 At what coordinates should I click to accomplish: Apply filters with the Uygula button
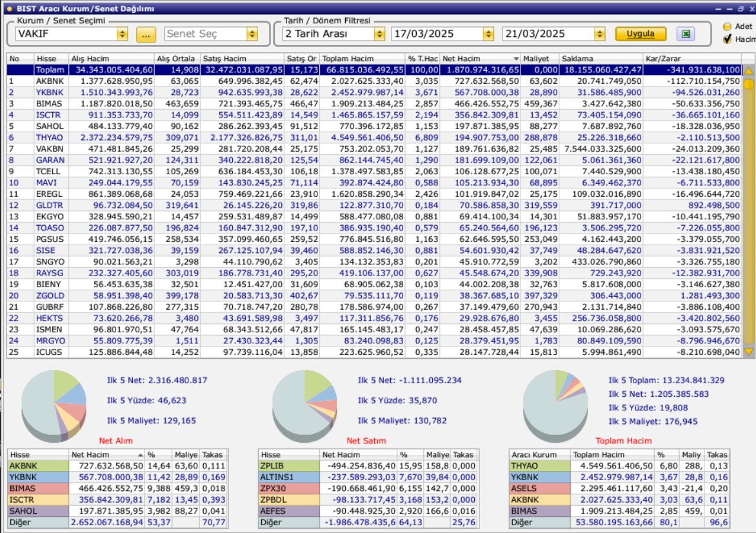pyautogui.click(x=641, y=34)
